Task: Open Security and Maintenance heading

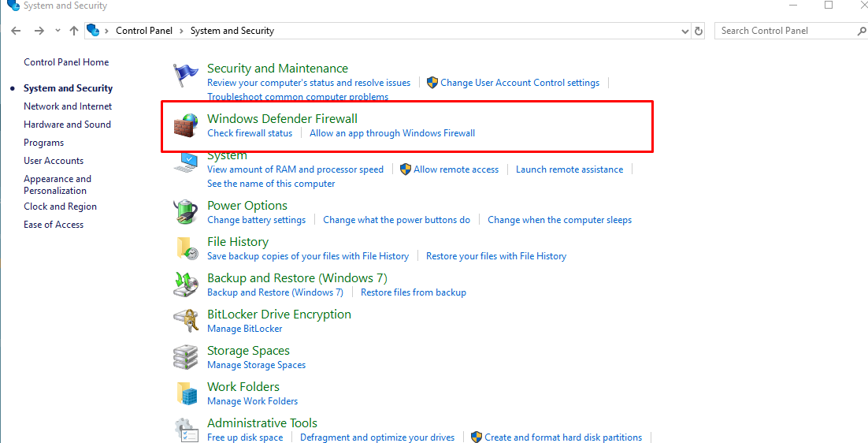Action: 277,68
